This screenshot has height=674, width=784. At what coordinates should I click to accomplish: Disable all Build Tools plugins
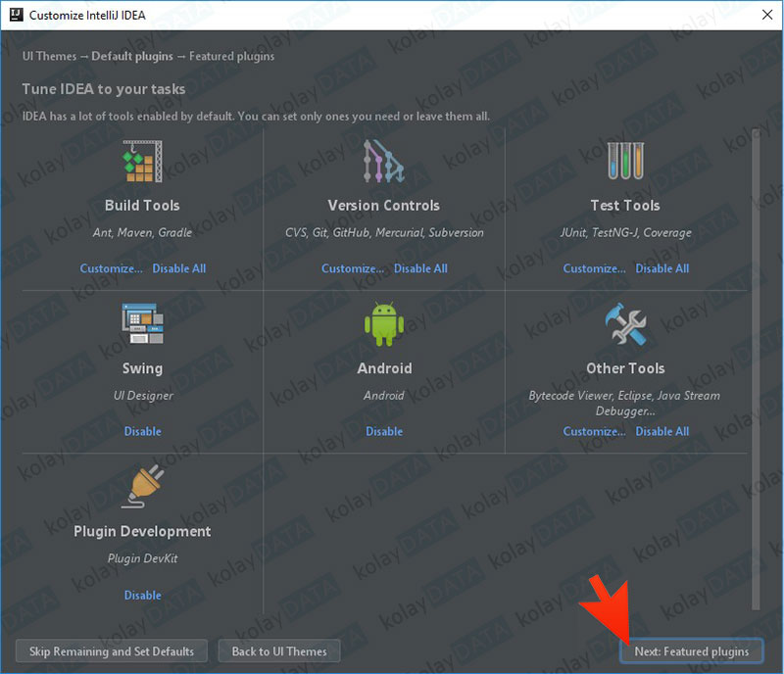(178, 268)
